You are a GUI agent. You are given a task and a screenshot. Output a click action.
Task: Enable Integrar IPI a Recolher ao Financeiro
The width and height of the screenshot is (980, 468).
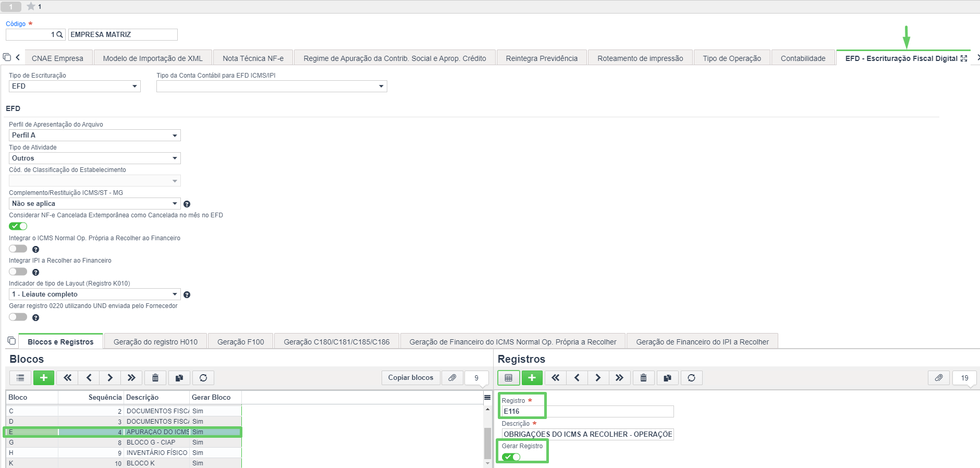pyautogui.click(x=18, y=272)
